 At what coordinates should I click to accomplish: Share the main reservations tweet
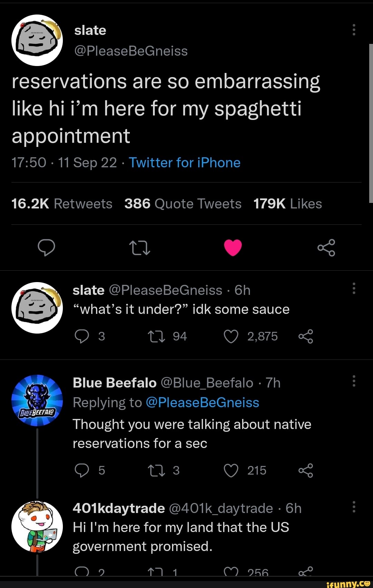click(326, 248)
